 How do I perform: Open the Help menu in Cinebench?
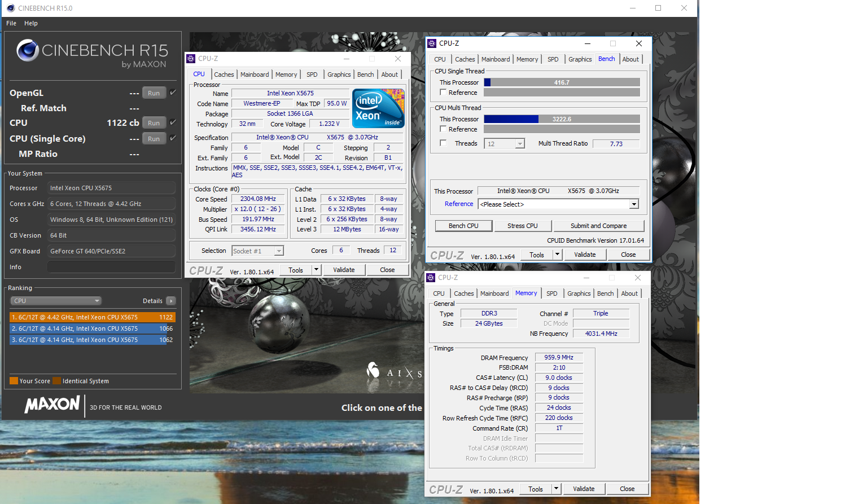(x=31, y=23)
